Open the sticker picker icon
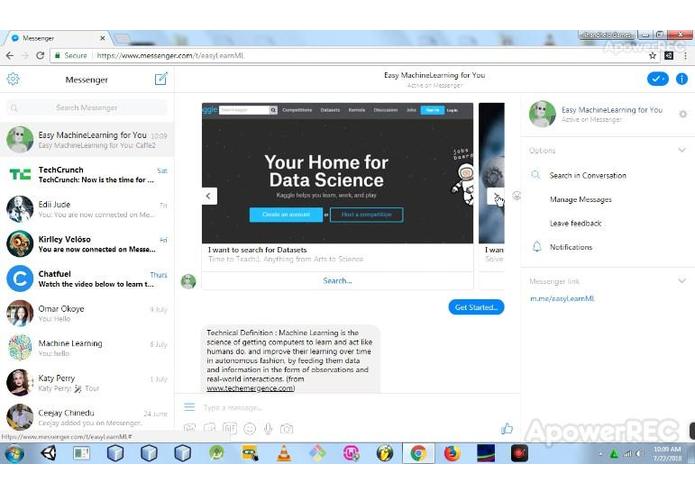695x494 pixels. pos(210,428)
